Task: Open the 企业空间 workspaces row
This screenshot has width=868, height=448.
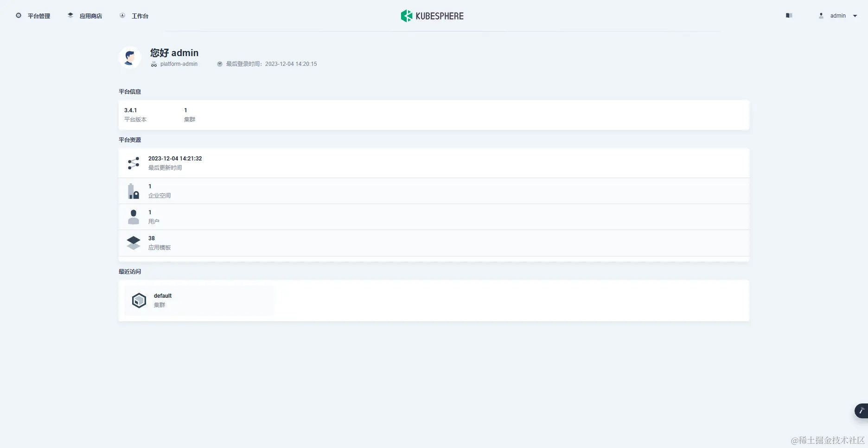Action: coord(434,191)
